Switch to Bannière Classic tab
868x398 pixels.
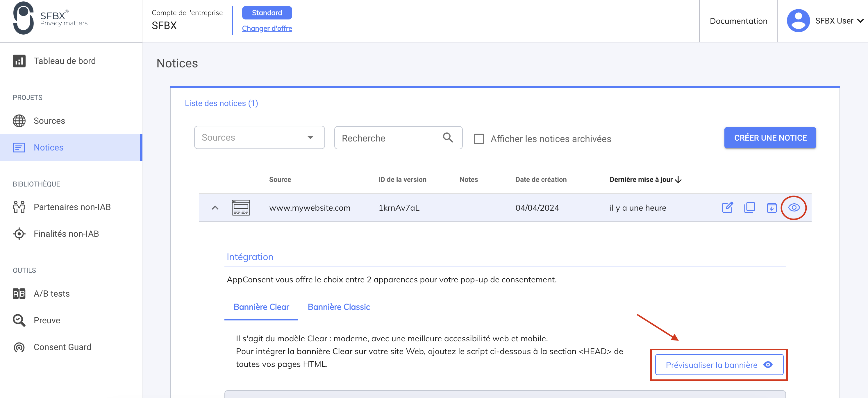[x=339, y=307]
